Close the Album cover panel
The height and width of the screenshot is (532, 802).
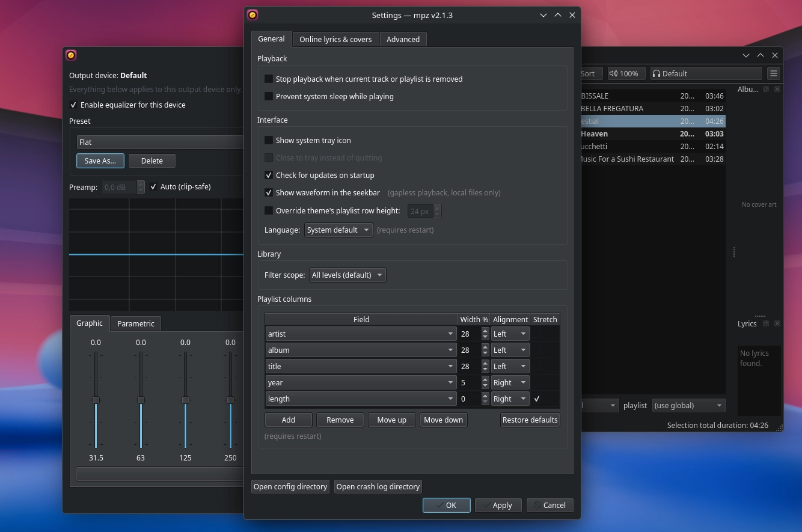pos(777,89)
